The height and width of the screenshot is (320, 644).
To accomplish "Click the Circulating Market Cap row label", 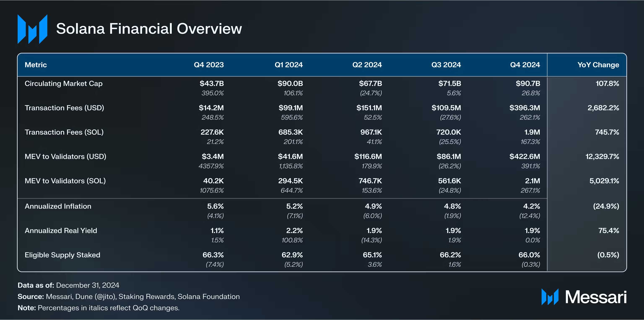I will [x=64, y=84].
